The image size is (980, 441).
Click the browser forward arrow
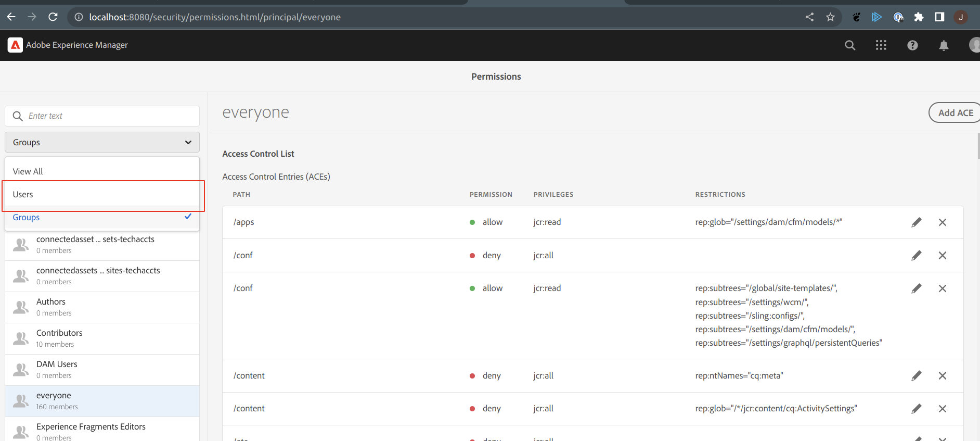[x=32, y=17]
